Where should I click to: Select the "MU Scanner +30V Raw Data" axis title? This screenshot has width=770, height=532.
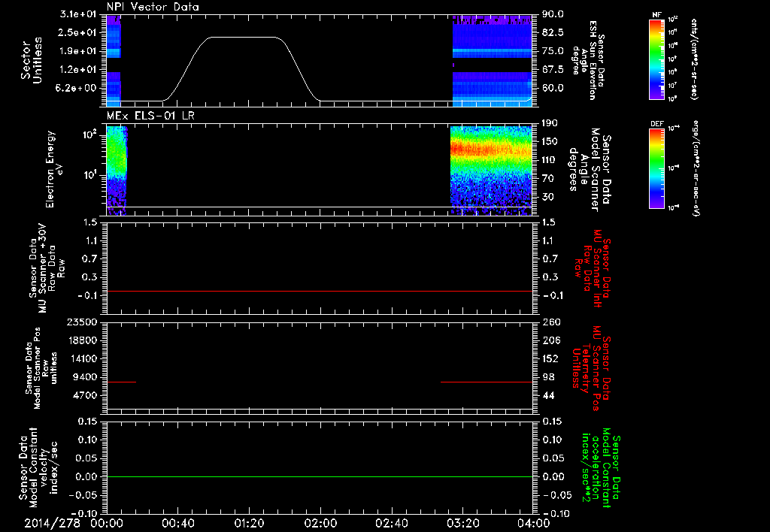coord(46,268)
